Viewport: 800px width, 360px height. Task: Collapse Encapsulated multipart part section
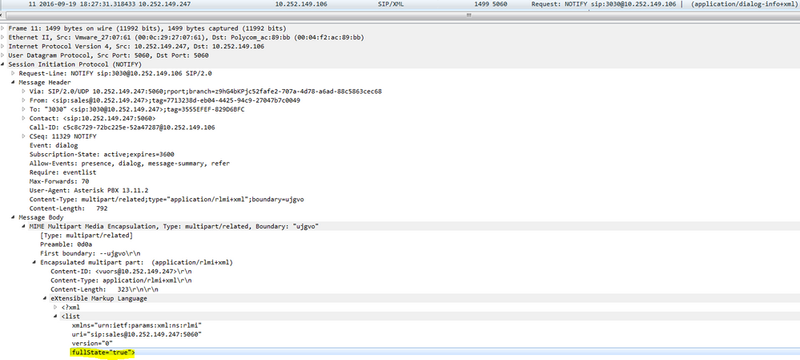tap(35, 262)
